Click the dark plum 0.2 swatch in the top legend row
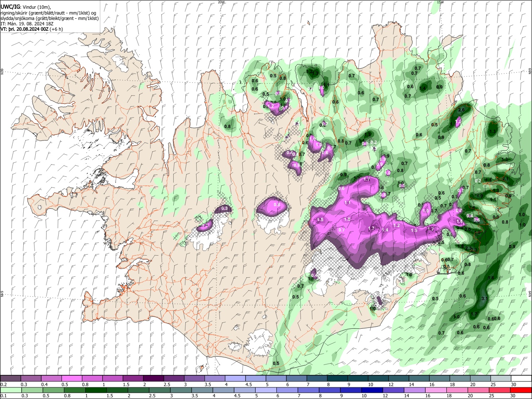 pyautogui.click(x=11, y=379)
